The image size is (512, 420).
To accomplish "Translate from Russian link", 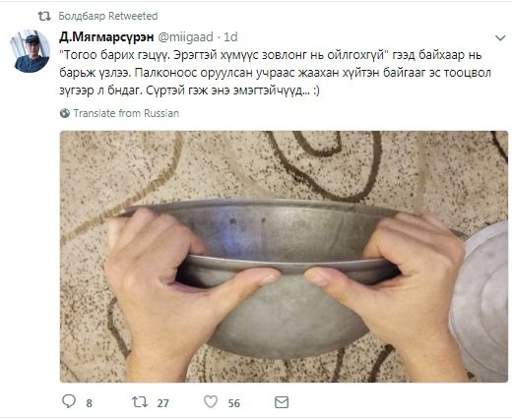I will point(126,113).
